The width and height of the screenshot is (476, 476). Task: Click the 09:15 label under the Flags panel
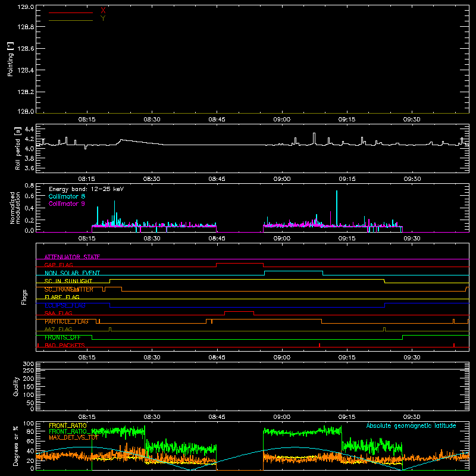coord(347,358)
